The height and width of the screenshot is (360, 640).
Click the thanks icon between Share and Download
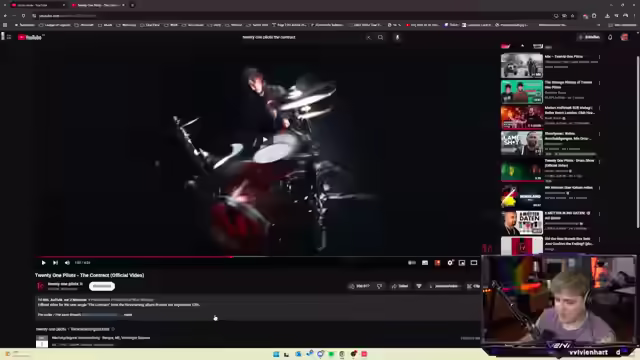pos(419,286)
